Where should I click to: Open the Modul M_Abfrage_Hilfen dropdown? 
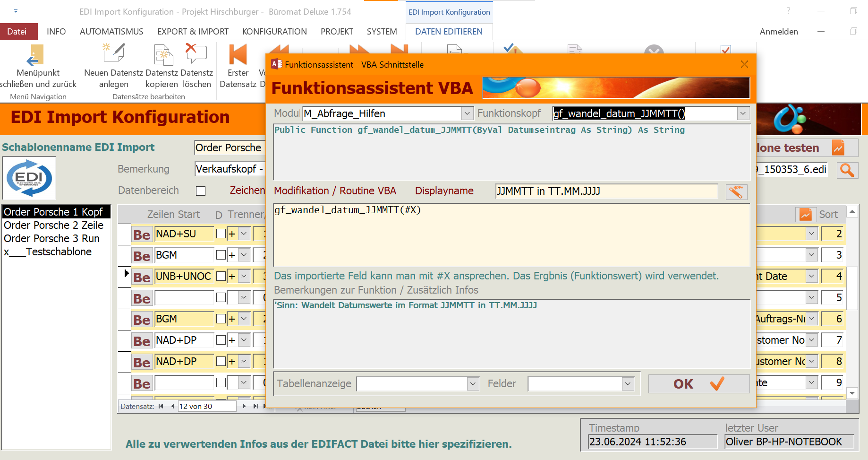(467, 113)
